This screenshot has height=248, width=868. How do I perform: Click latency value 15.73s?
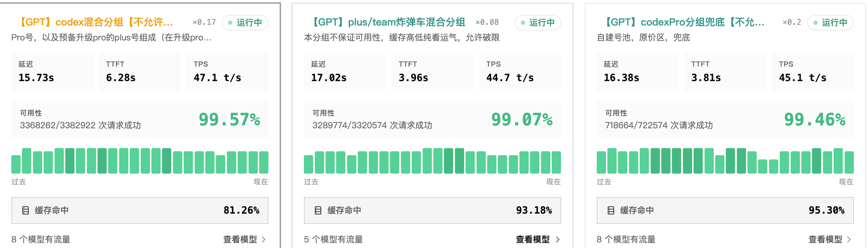tap(36, 78)
